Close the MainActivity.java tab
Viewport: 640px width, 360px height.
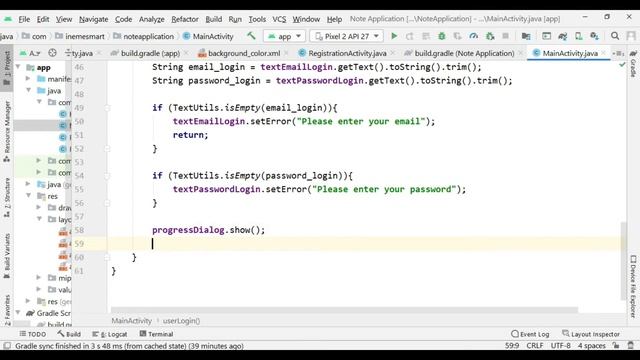603,53
